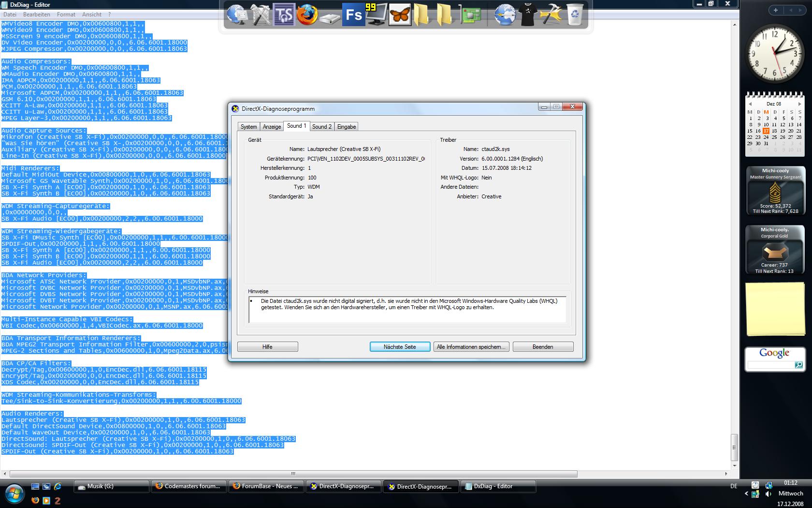
Task: Open the Bearbeiten menu in Editor
Action: (x=37, y=15)
